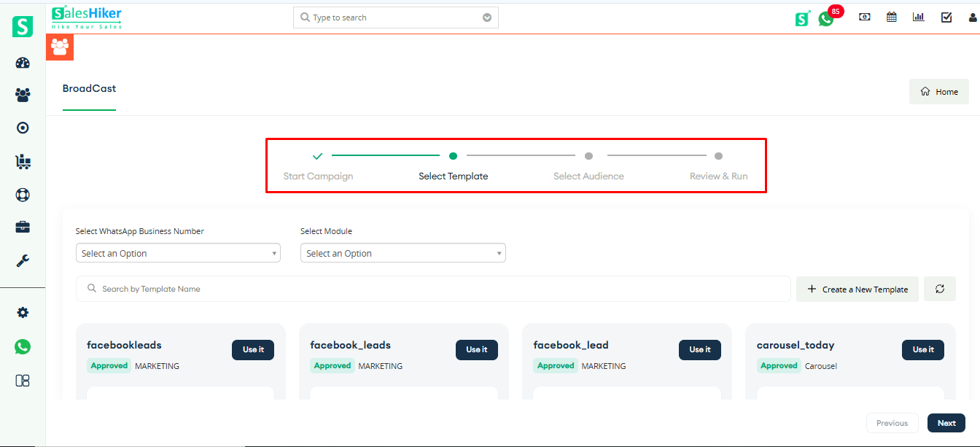The width and height of the screenshot is (980, 447).
Task: Click Create a New Template button
Action: click(857, 289)
